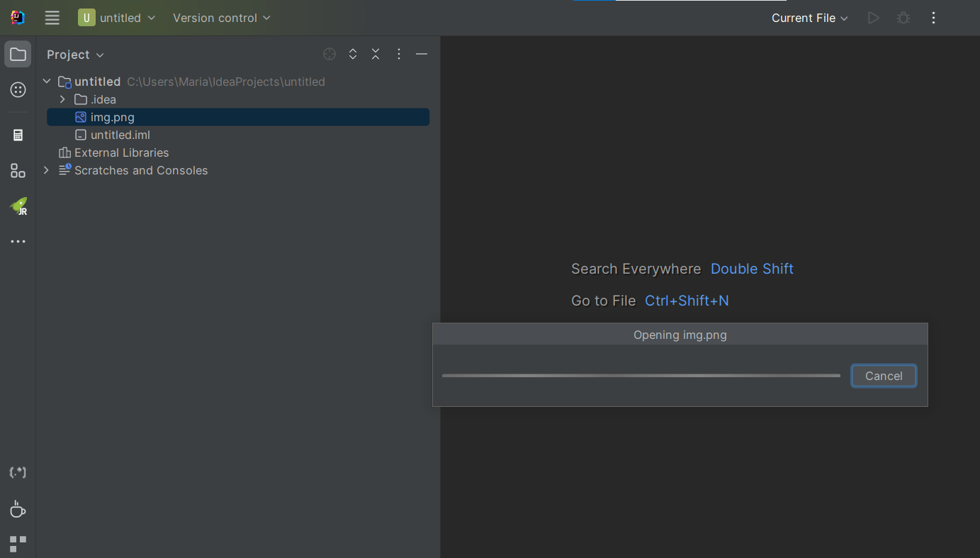Click the JRebel plugin icon in sidebar

pyautogui.click(x=18, y=206)
